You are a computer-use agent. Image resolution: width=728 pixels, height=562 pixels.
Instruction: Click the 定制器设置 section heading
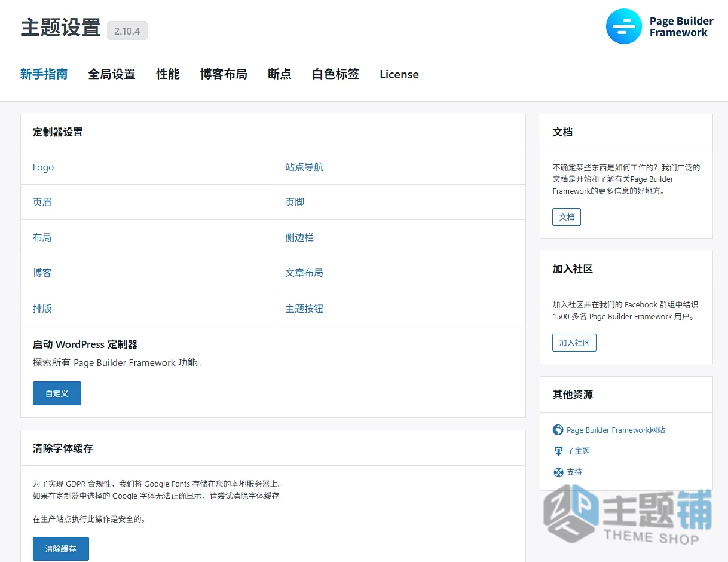coord(58,132)
